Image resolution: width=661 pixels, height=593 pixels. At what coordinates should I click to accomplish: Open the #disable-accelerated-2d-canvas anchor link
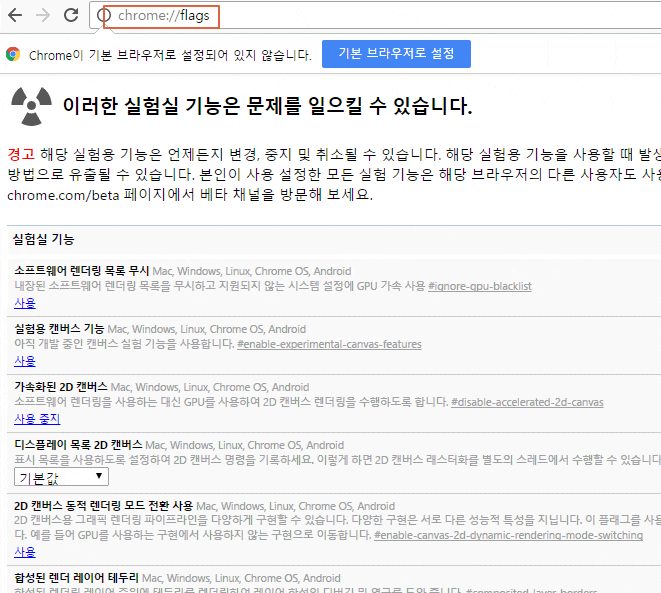[527, 402]
